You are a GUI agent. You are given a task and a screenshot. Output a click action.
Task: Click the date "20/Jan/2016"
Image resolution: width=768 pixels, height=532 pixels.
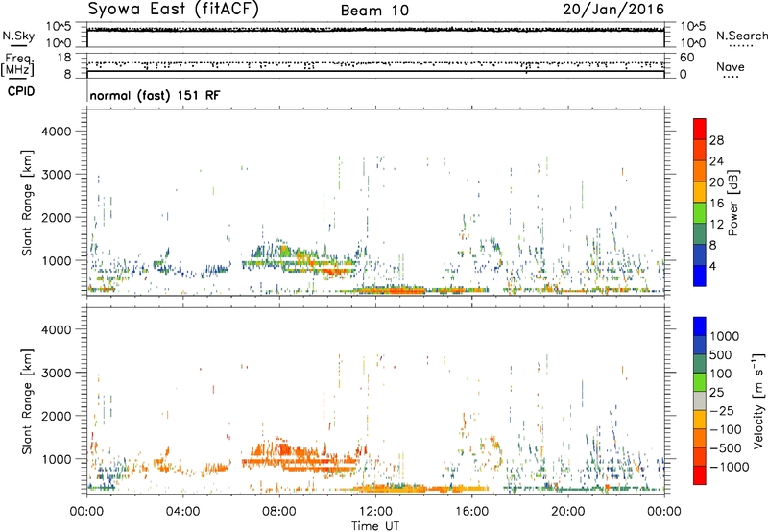tap(613, 9)
